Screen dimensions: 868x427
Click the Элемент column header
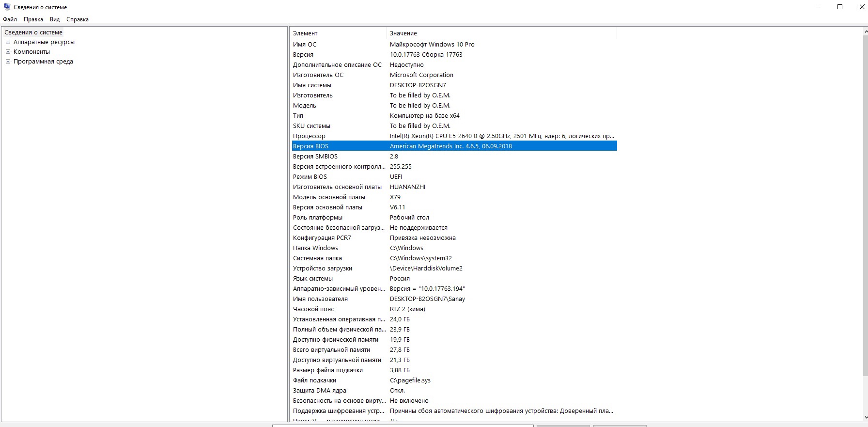tap(338, 33)
